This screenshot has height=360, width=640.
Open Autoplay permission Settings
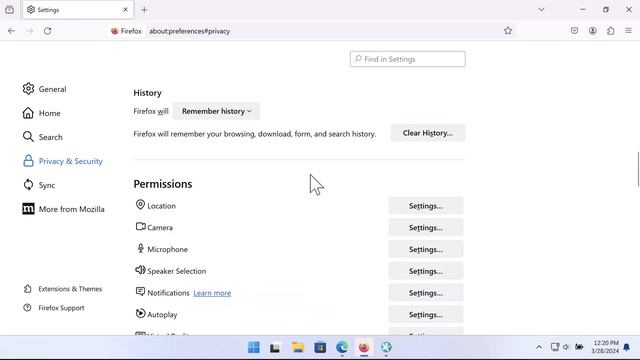(426, 315)
